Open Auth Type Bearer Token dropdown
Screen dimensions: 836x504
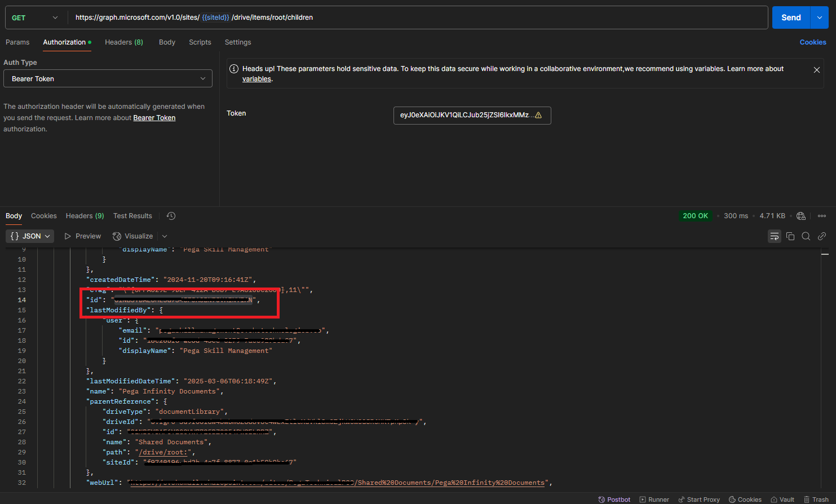click(108, 79)
